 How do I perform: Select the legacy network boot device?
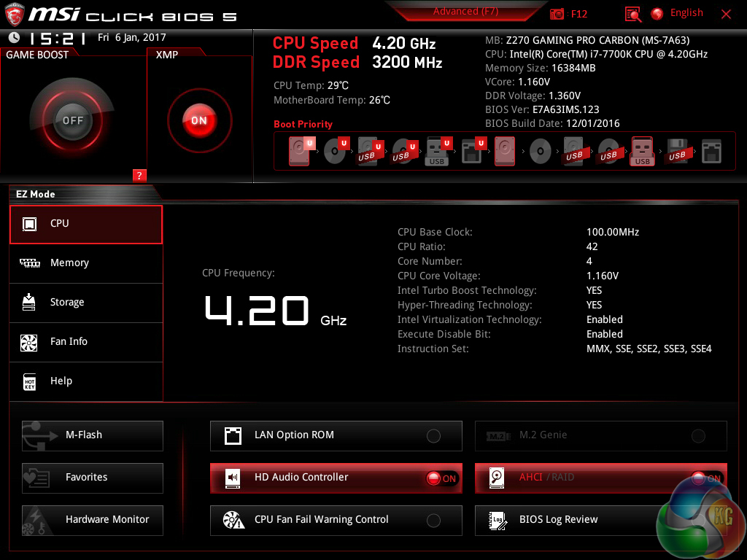pyautogui.click(x=711, y=151)
